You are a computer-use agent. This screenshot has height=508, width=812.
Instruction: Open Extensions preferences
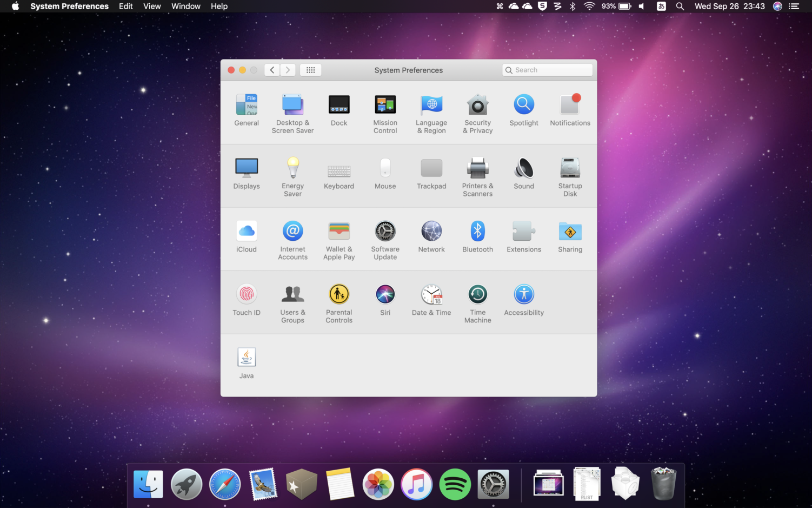[x=524, y=237]
